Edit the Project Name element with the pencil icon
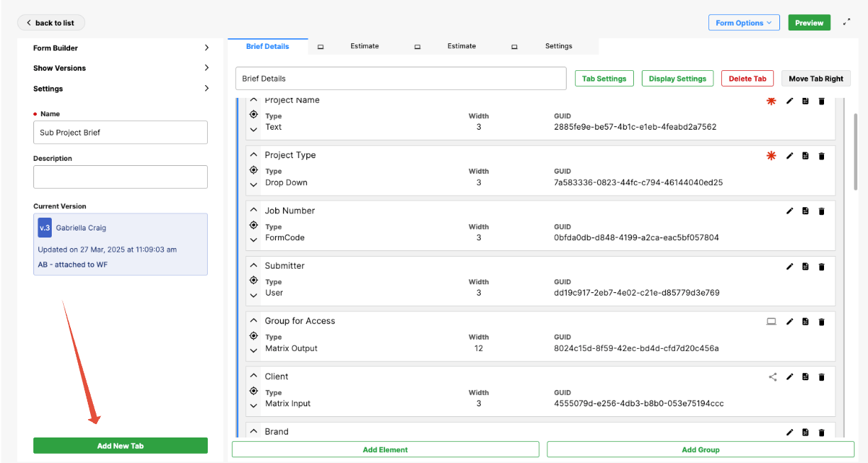 click(x=789, y=101)
